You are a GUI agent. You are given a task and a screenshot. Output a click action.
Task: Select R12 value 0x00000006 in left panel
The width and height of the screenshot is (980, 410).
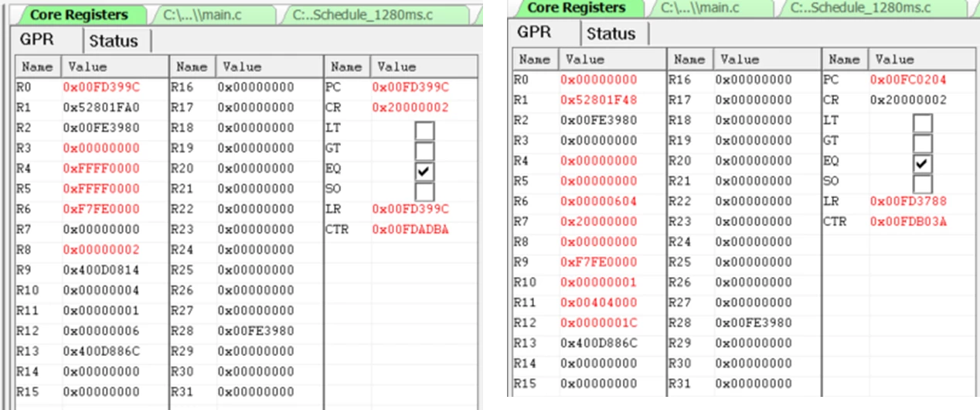(101, 331)
